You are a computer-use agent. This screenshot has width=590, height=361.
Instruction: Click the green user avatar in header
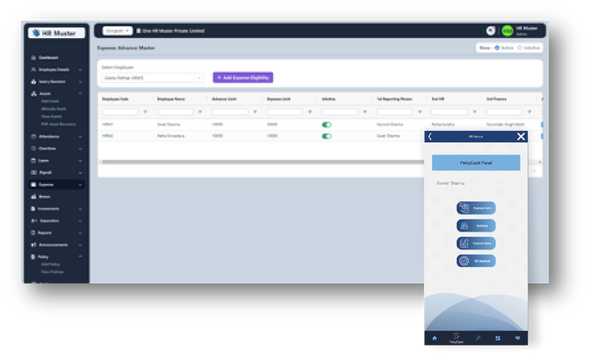507,31
